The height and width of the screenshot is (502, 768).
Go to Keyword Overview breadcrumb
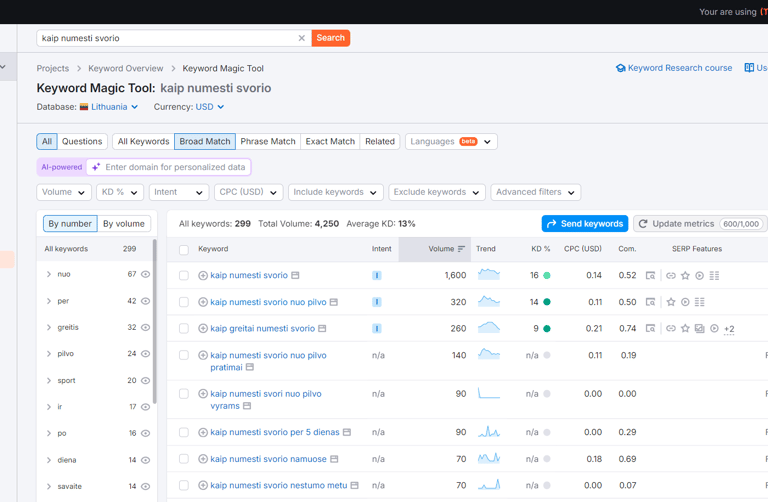[x=125, y=68]
